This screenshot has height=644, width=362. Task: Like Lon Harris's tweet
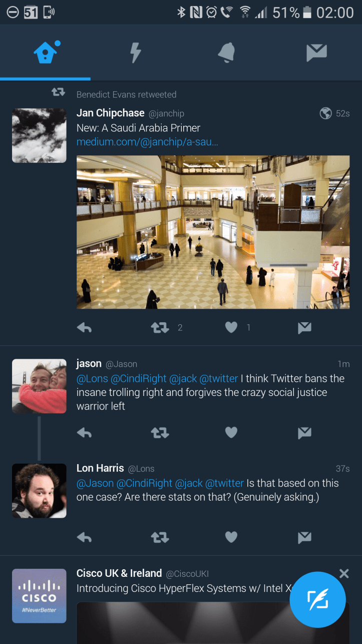click(231, 537)
